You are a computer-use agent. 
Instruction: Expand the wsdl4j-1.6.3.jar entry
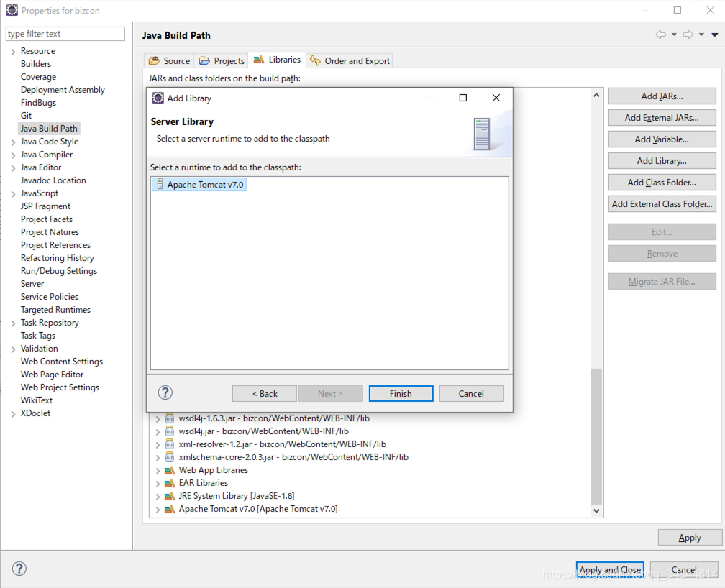[x=158, y=419]
